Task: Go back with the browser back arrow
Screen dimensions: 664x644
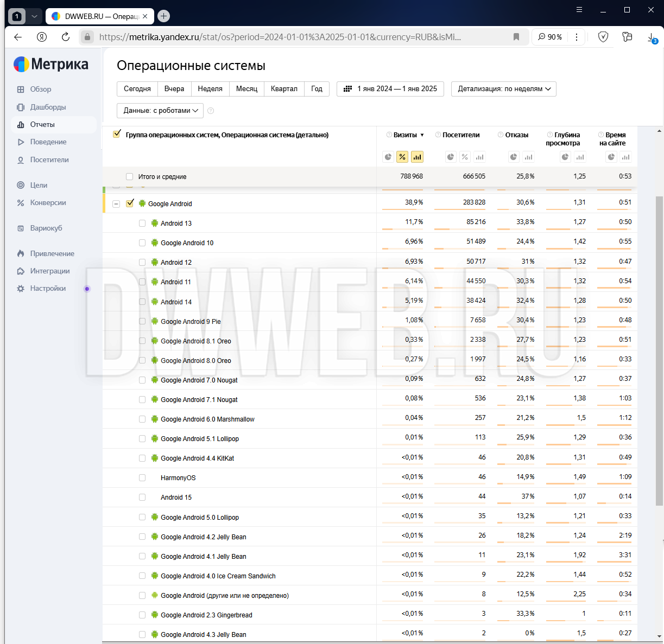Action: pos(18,37)
